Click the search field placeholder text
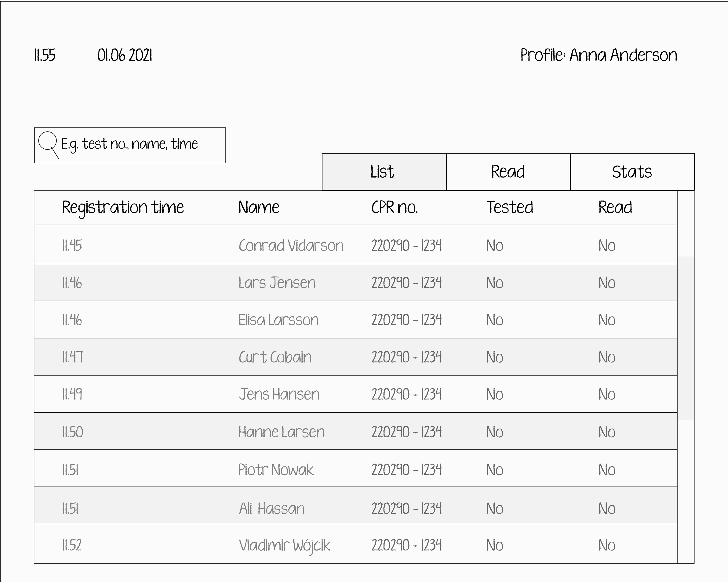 (129, 144)
